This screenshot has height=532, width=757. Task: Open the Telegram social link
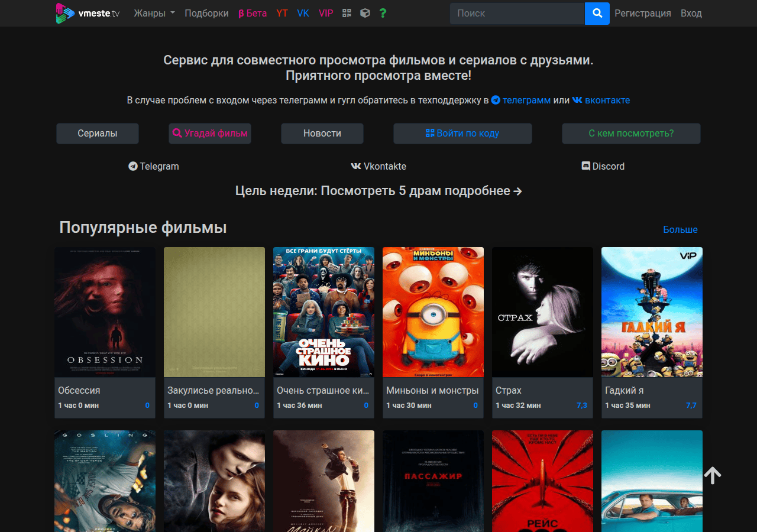(154, 167)
